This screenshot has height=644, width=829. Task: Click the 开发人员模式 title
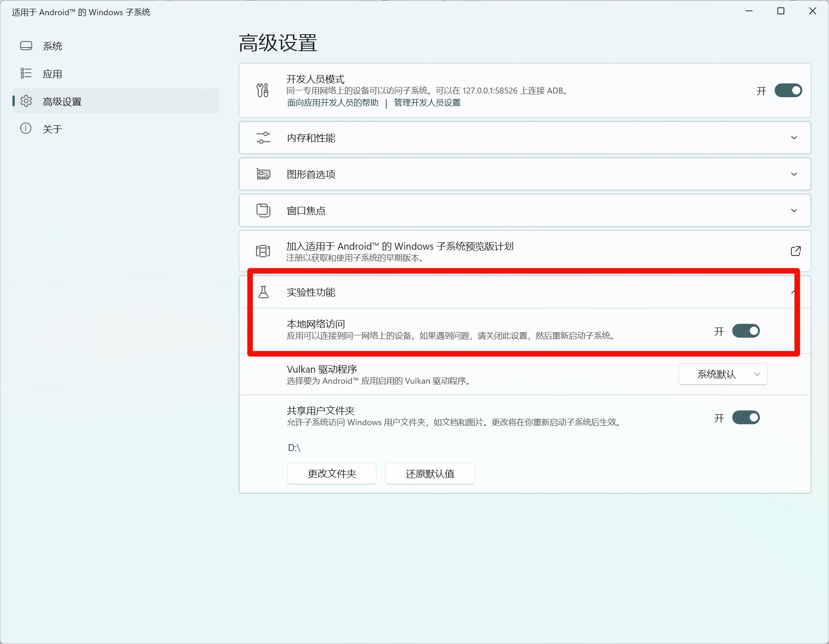point(315,79)
